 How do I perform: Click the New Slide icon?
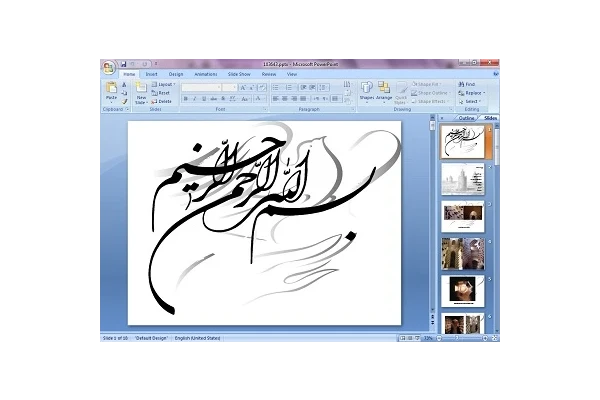pos(141,87)
